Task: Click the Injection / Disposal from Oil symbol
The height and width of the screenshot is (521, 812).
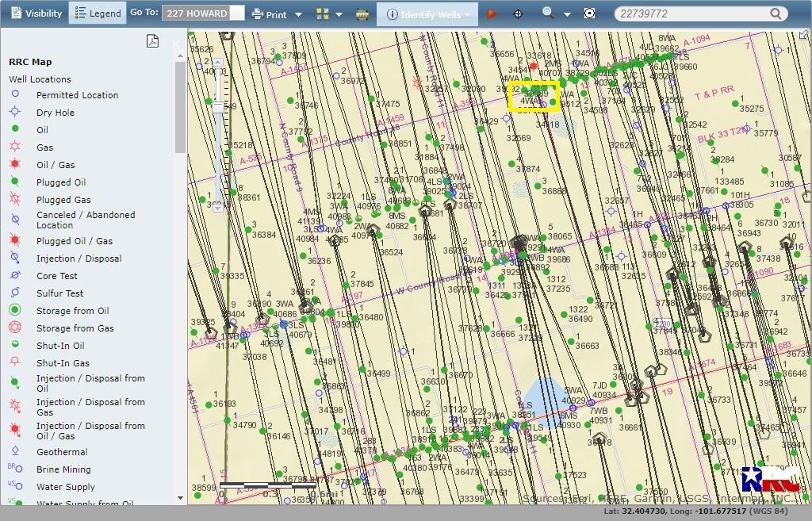Action: tap(15, 383)
